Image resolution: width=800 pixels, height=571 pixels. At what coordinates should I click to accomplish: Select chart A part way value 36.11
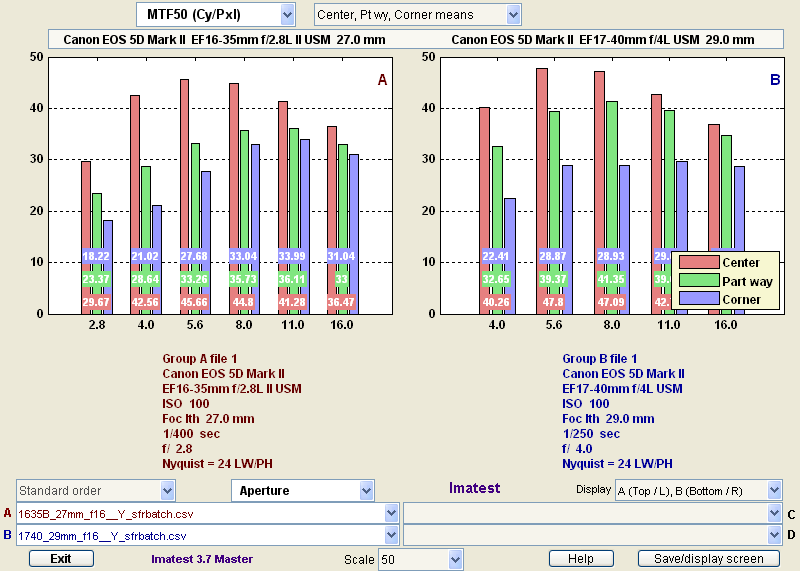(x=292, y=279)
